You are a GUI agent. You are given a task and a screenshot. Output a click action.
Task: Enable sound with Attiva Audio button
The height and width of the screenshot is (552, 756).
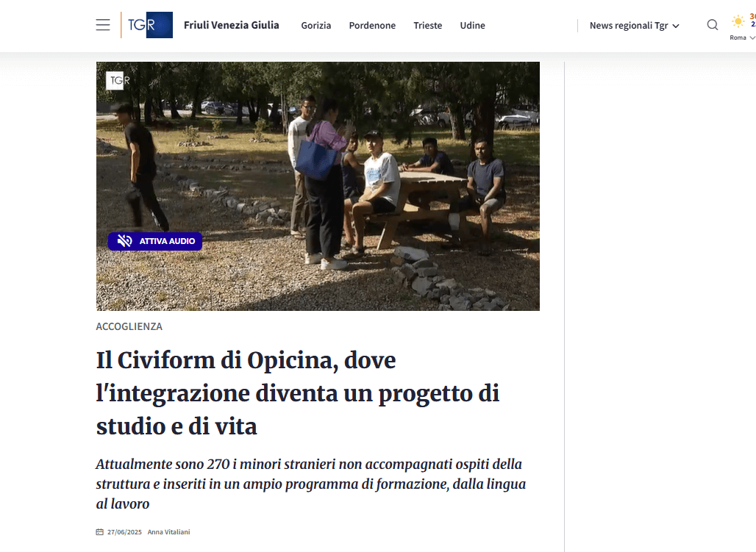click(x=155, y=241)
